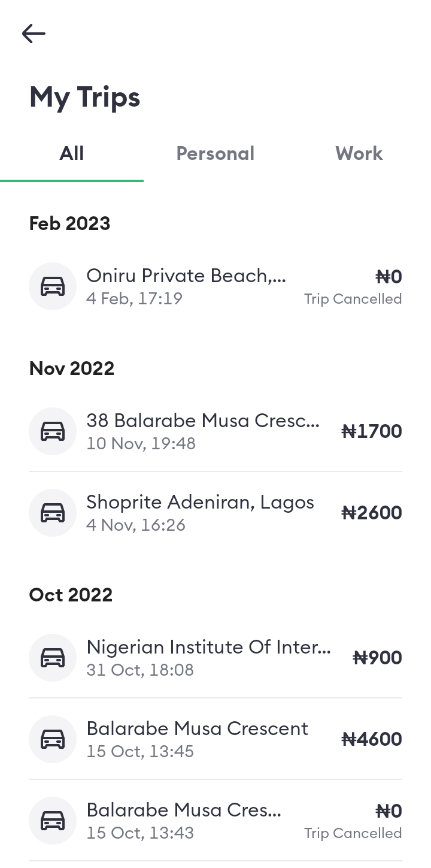Tap the ₦2600 fare amount

click(x=371, y=513)
